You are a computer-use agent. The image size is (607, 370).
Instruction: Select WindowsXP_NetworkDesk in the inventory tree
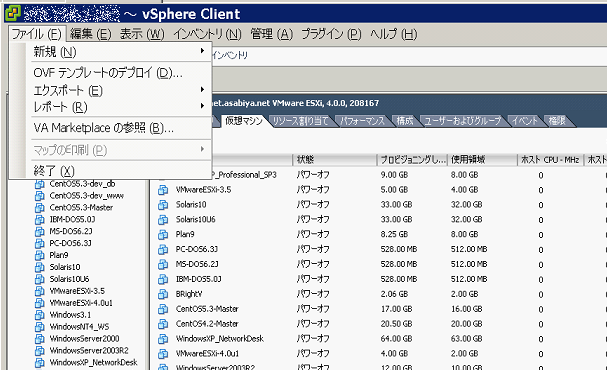pyautogui.click(x=93, y=363)
